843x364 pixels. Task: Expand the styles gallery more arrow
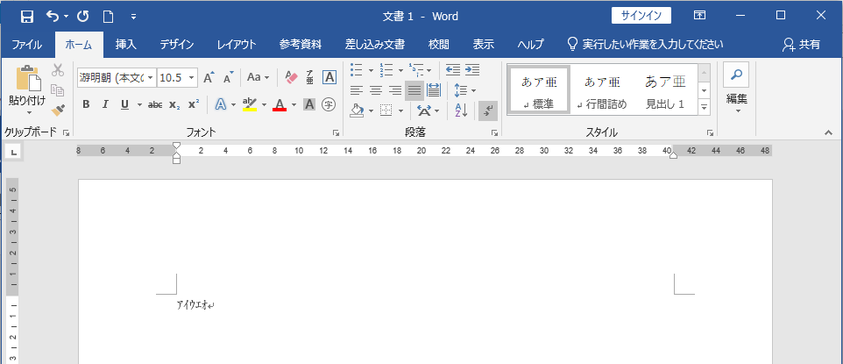click(704, 108)
